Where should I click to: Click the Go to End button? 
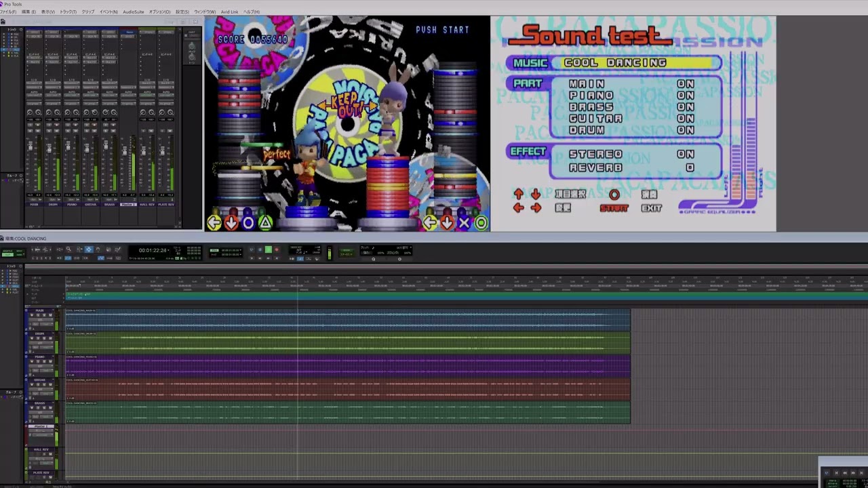[276, 258]
